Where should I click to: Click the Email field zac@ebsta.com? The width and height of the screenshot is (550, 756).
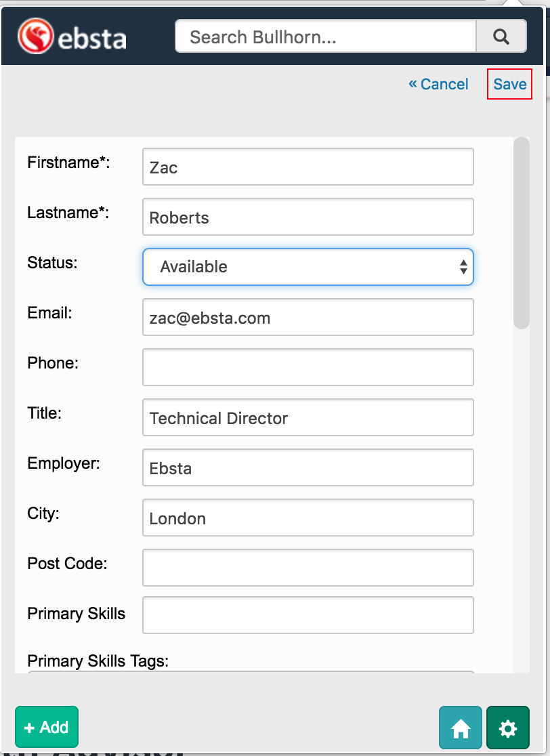(308, 318)
